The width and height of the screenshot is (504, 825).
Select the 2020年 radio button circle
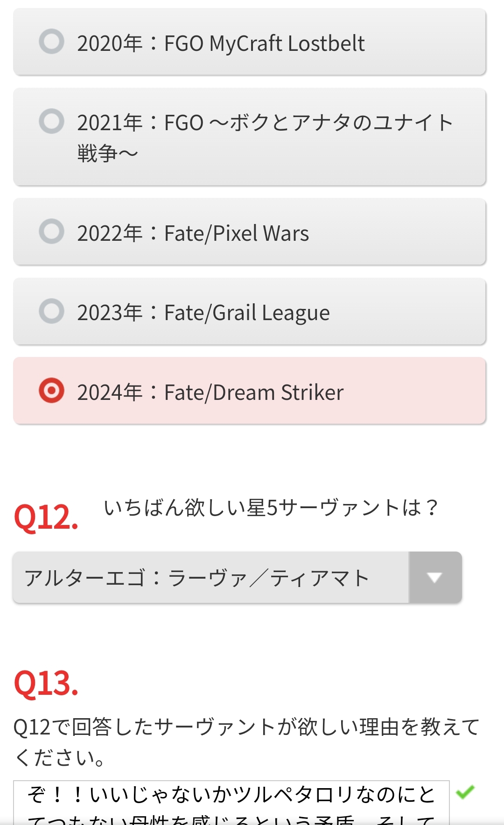tap(51, 42)
